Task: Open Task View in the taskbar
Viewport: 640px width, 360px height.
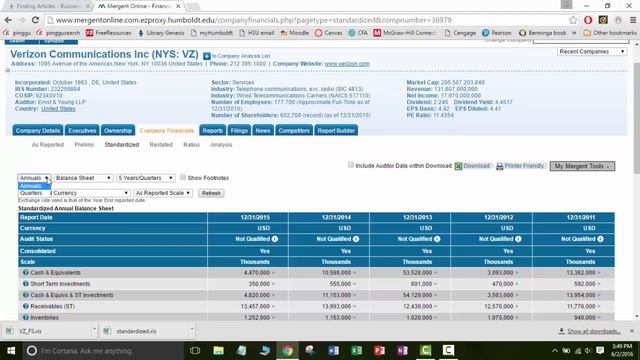Action: coord(195,351)
